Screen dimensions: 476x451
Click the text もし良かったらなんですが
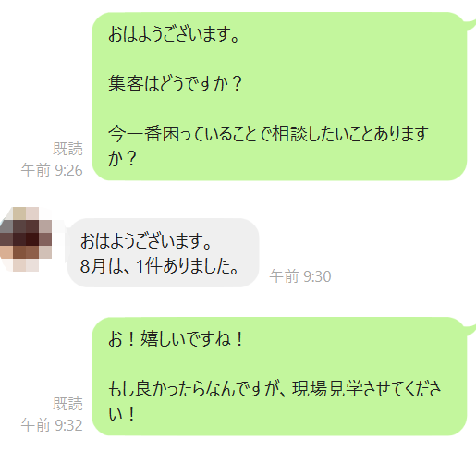(x=197, y=388)
